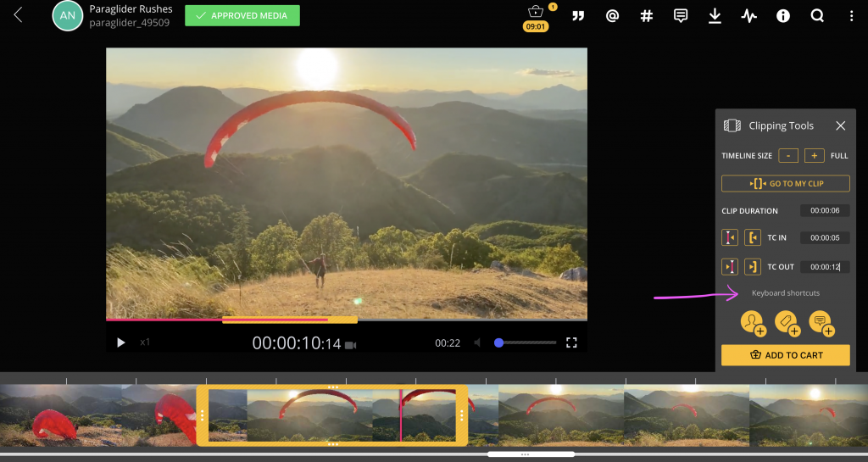This screenshot has width=868, height=462.
Task: Click the right handle of the clip selection
Action: coord(462,415)
